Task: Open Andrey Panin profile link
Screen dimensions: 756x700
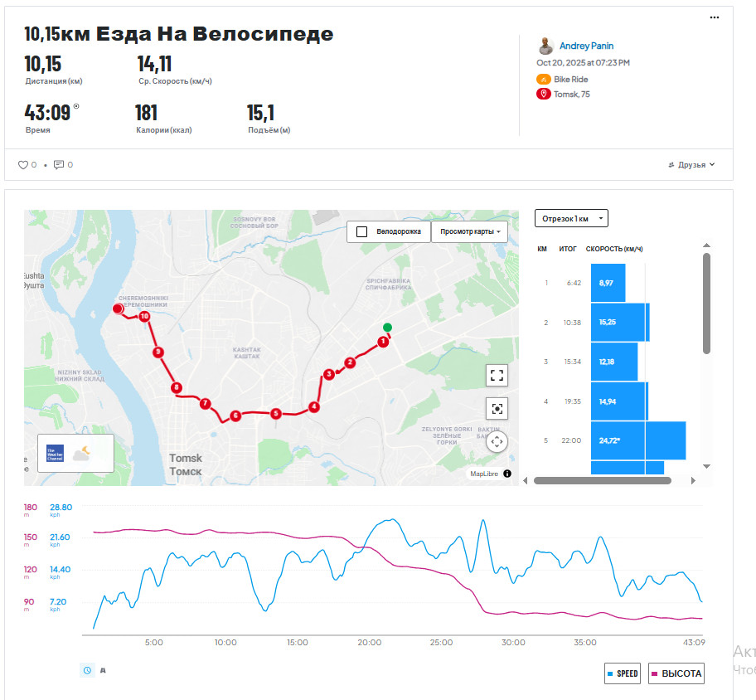Action: point(586,46)
